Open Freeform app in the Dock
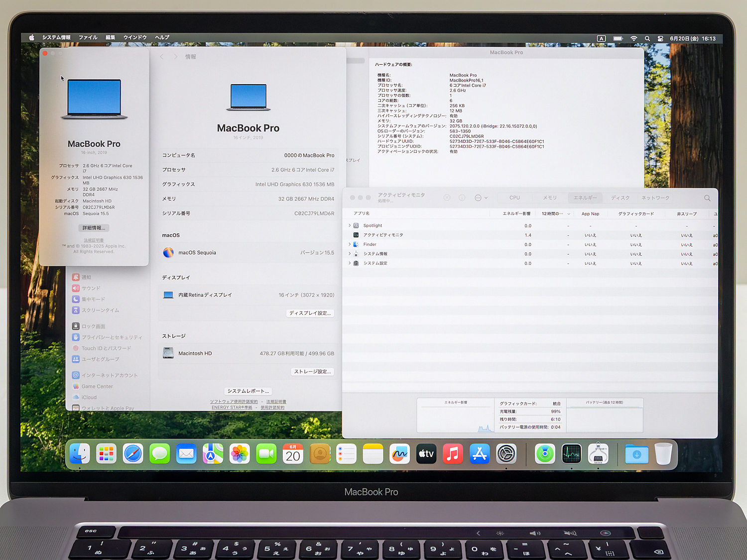Screen dimensions: 747x560 399,453
